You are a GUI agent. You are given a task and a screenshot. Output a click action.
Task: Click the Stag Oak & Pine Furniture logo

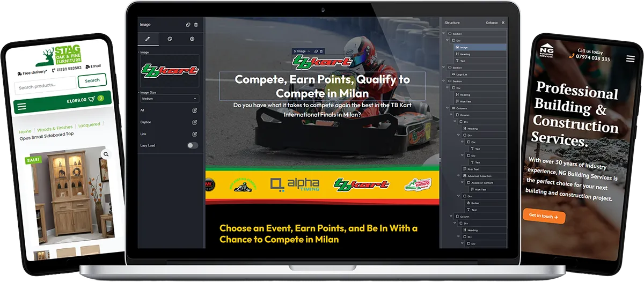tap(58, 54)
